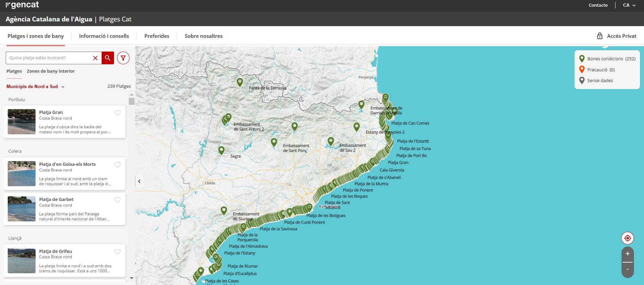
Task: Click Platja Gran card title
Action: (x=51, y=112)
